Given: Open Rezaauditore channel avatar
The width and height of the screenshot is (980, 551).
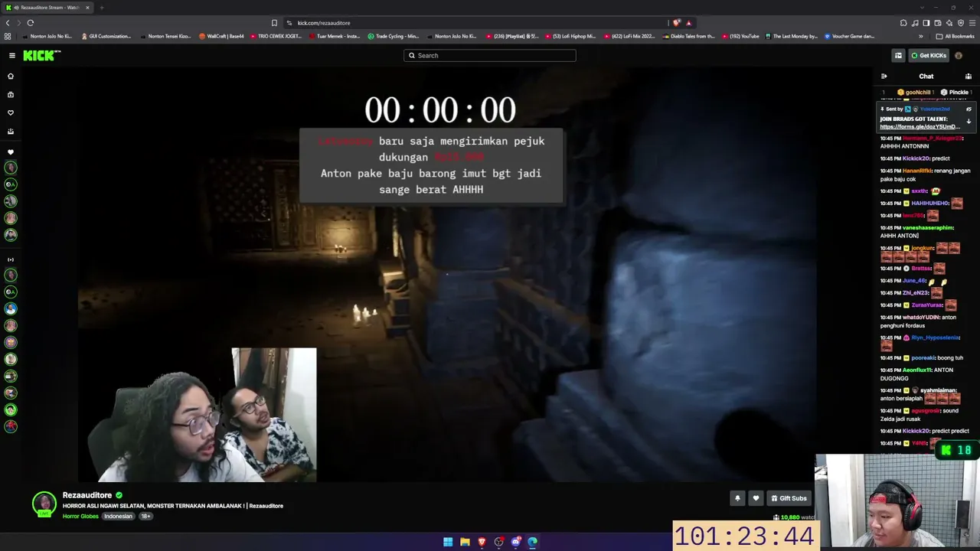Looking at the screenshot, I should pos(44,504).
